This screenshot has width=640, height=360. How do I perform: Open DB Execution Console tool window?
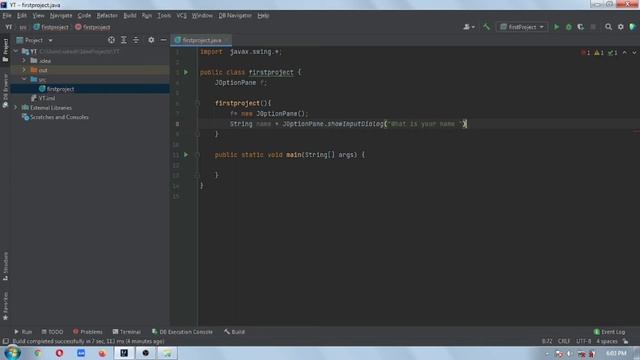point(182,332)
